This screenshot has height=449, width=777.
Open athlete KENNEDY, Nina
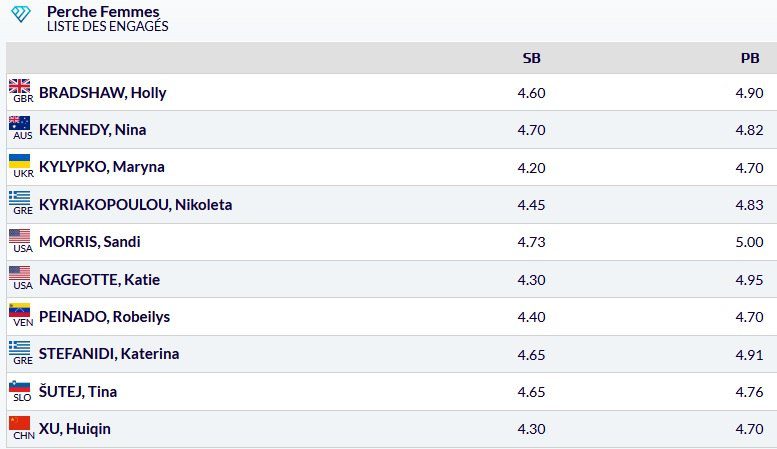(93, 130)
